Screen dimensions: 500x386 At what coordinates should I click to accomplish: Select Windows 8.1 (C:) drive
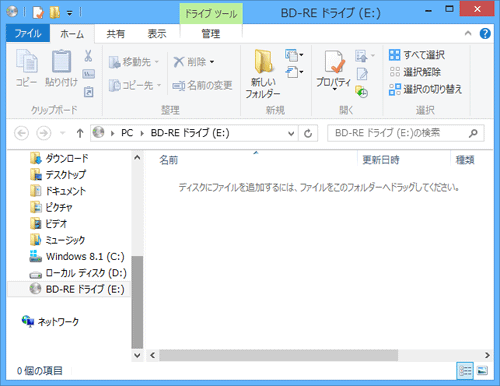[77, 256]
